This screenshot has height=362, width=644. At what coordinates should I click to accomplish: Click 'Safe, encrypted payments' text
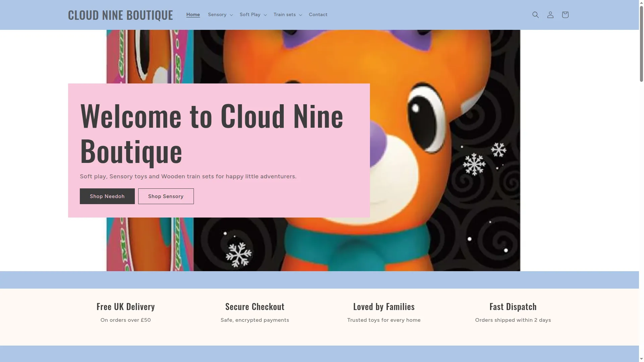point(255,320)
